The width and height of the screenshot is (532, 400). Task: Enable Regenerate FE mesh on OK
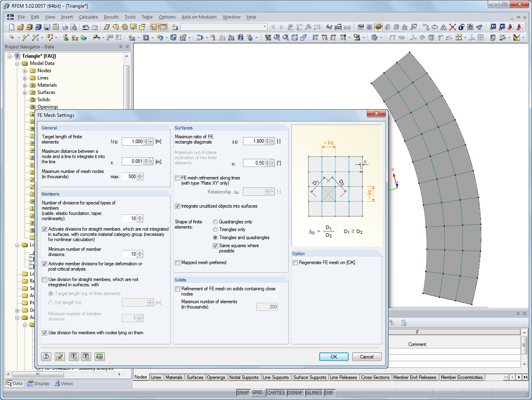point(295,262)
